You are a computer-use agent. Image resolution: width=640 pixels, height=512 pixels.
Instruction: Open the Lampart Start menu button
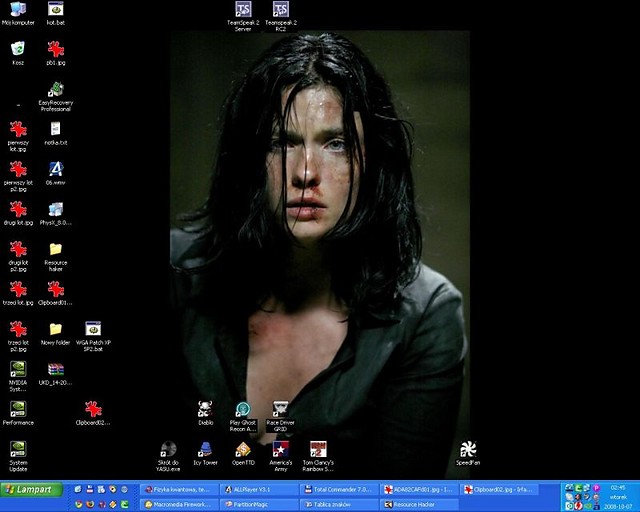click(x=31, y=490)
